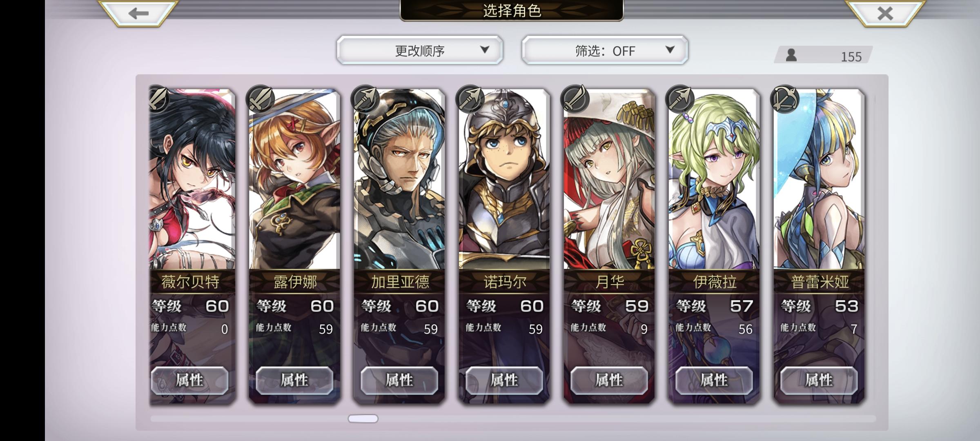Open 属性 for 加里亚德

(x=399, y=380)
